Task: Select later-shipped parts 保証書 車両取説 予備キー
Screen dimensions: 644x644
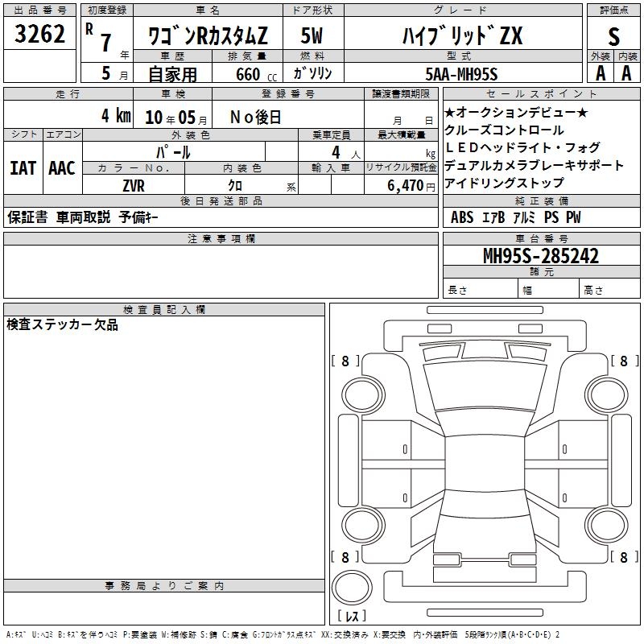Action: 83,217
